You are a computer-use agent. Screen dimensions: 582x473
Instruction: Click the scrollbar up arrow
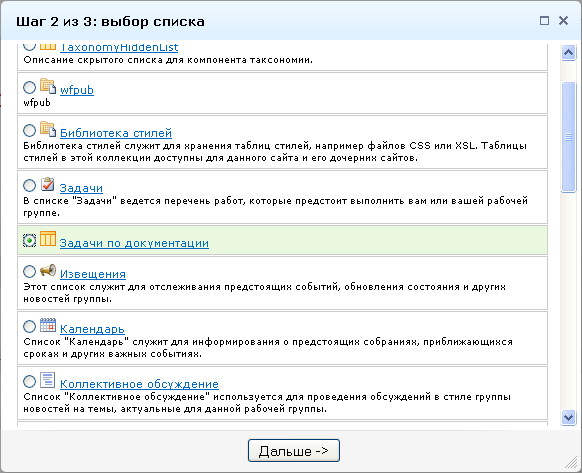tap(568, 52)
